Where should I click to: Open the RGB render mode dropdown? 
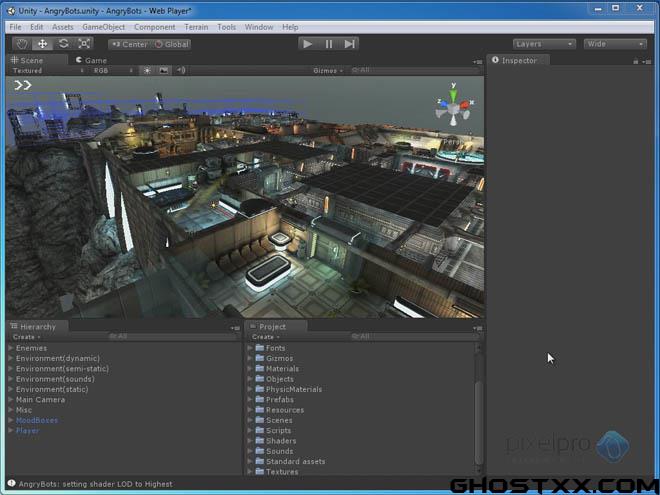coord(113,71)
